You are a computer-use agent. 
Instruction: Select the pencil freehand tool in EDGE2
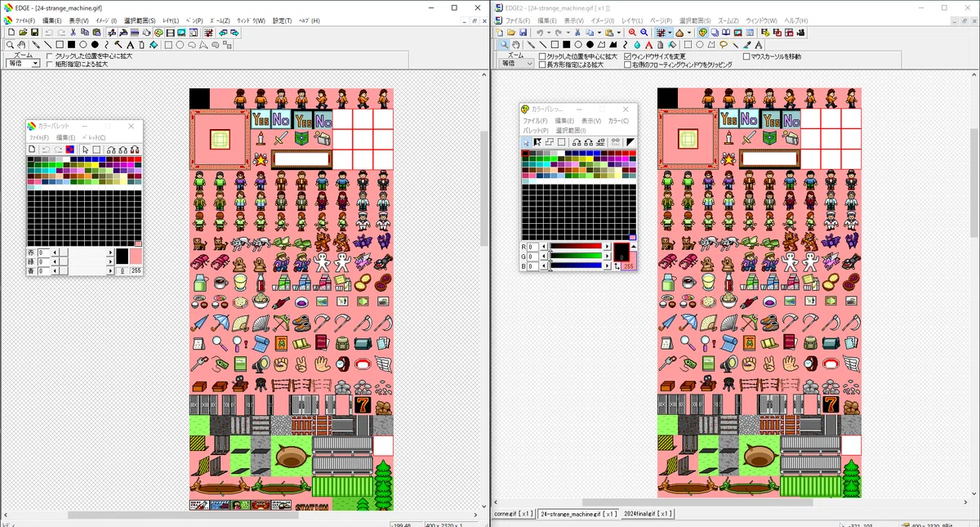pyautogui.click(x=531, y=44)
